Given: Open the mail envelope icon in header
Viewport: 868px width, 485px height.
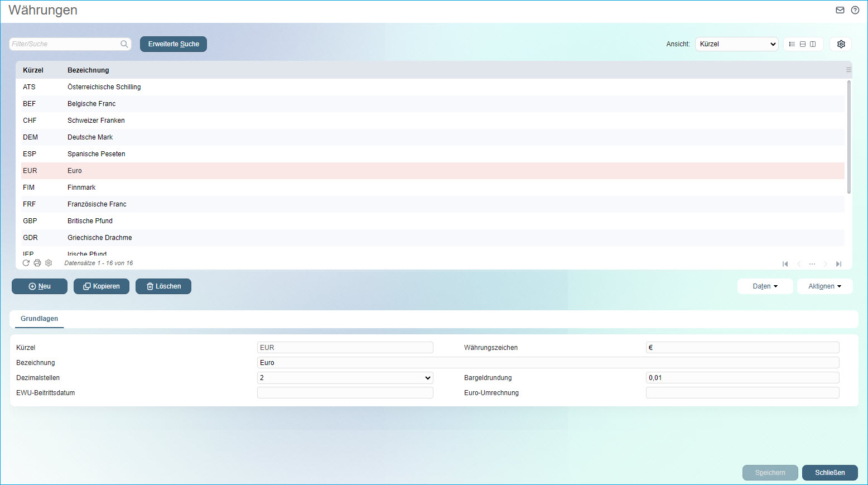Looking at the screenshot, I should click(840, 10).
